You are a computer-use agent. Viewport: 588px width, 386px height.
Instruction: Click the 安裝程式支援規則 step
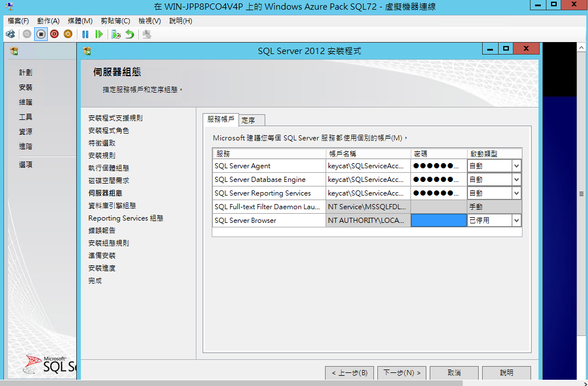[116, 118]
